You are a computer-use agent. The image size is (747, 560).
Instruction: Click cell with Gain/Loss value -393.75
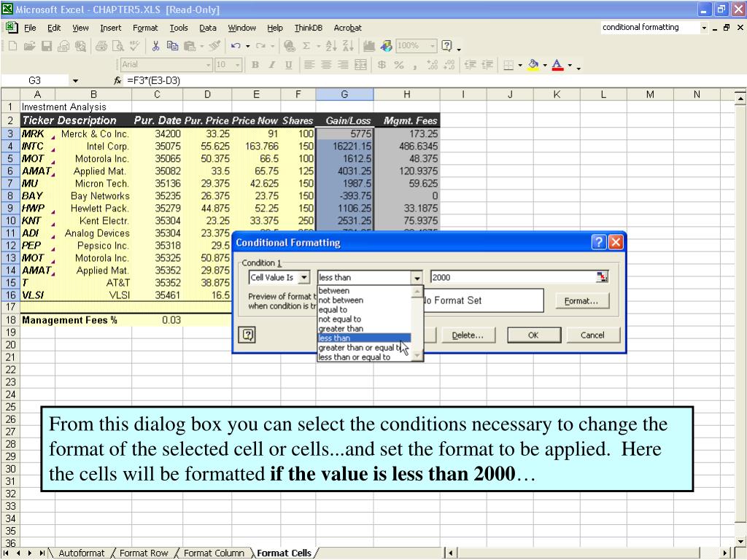[x=344, y=195]
